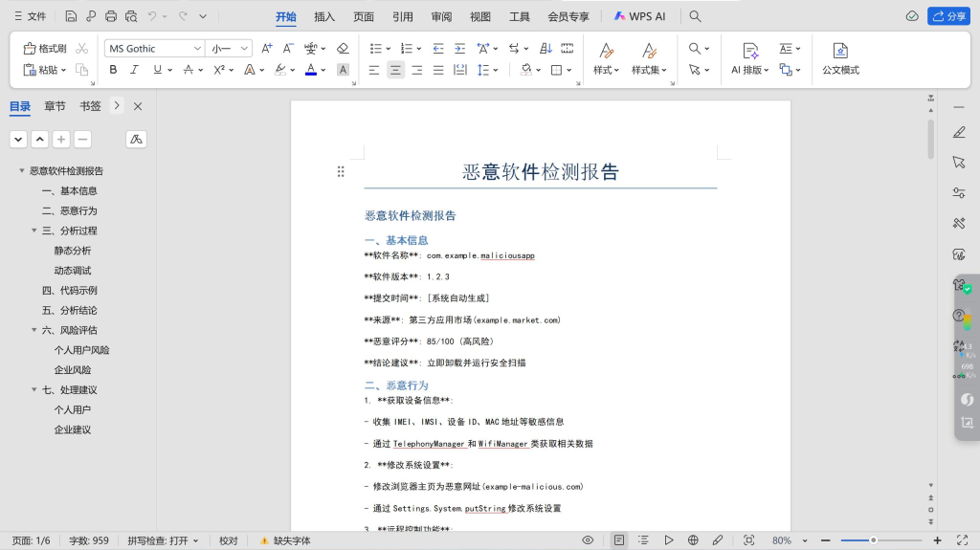The width and height of the screenshot is (980, 550).
Task: Jump to 五、分析结论 in the outline
Action: click(69, 310)
